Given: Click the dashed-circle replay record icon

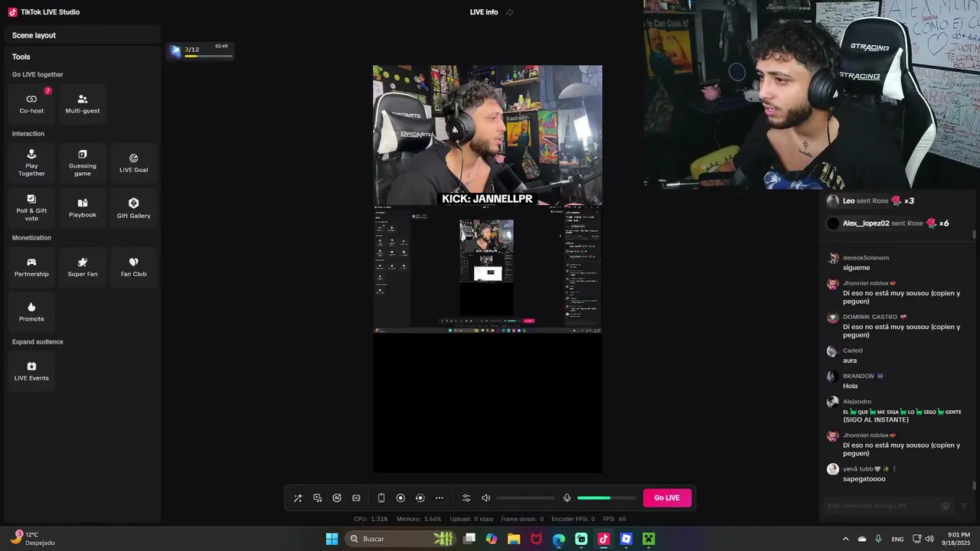Looking at the screenshot, I should [x=420, y=498].
